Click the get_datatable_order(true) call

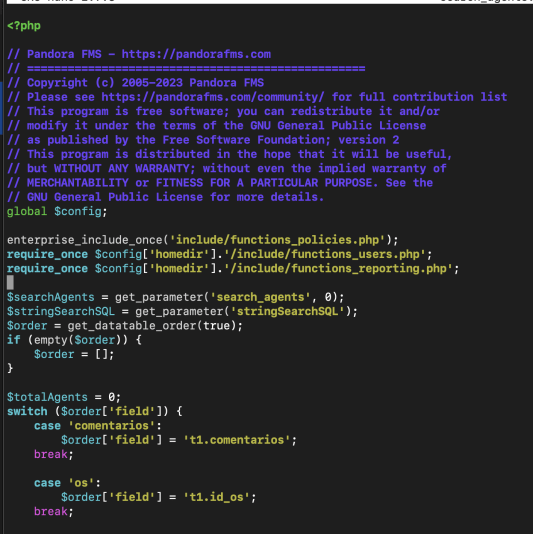click(152, 326)
